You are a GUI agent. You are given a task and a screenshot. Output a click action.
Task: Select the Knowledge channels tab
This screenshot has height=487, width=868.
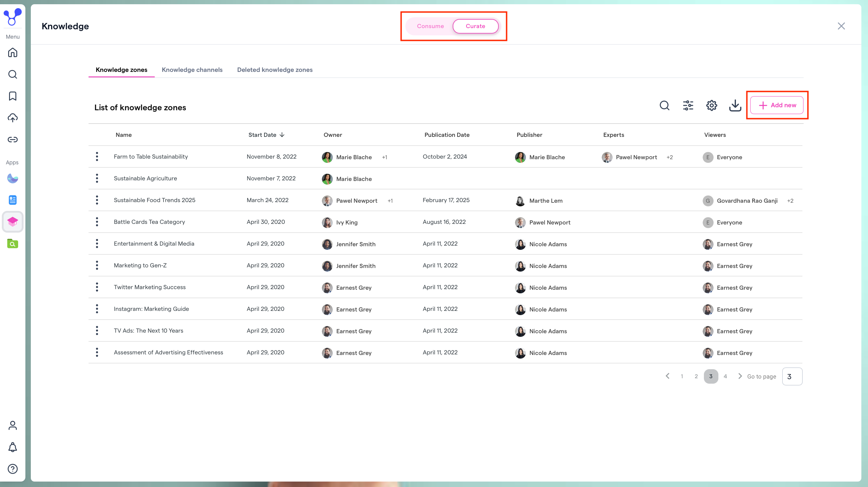(192, 70)
